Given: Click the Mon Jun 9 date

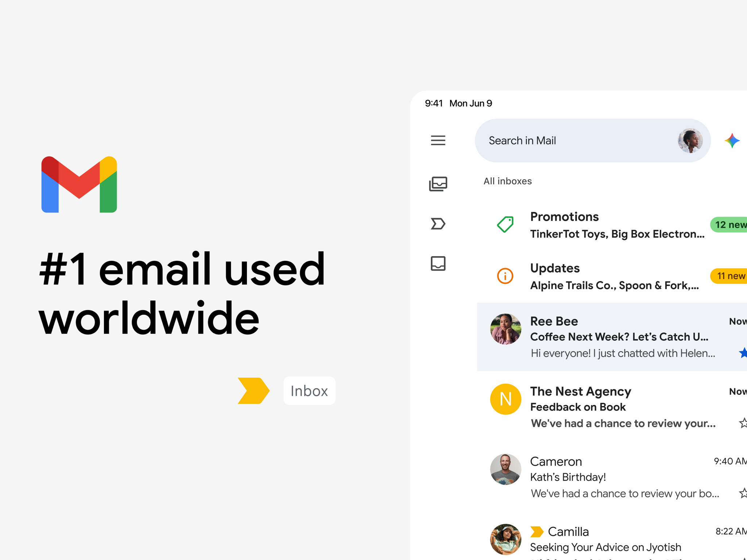Looking at the screenshot, I should 471,103.
